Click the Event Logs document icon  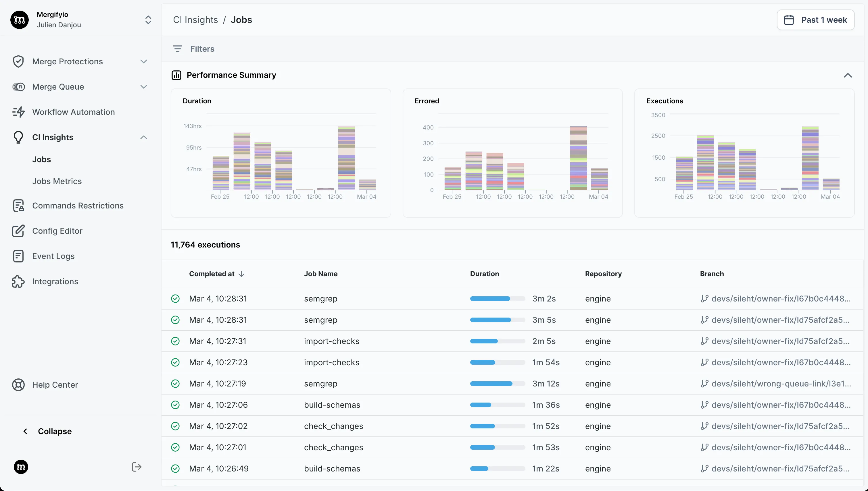click(x=18, y=256)
